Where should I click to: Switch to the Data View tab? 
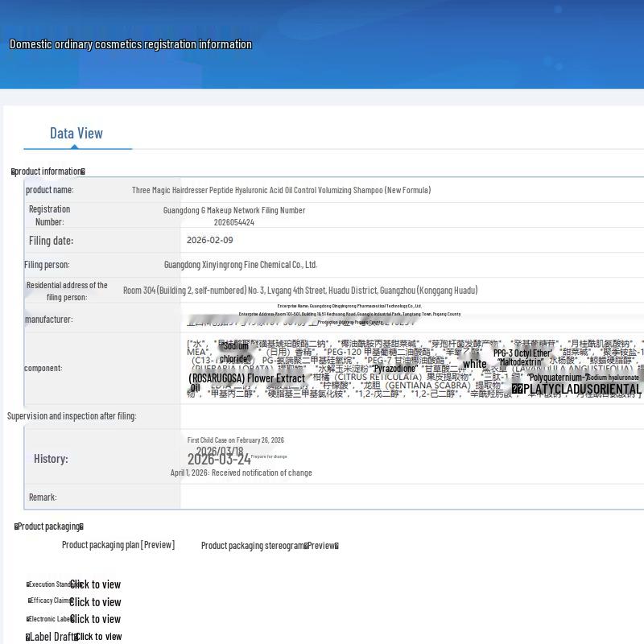(x=76, y=134)
